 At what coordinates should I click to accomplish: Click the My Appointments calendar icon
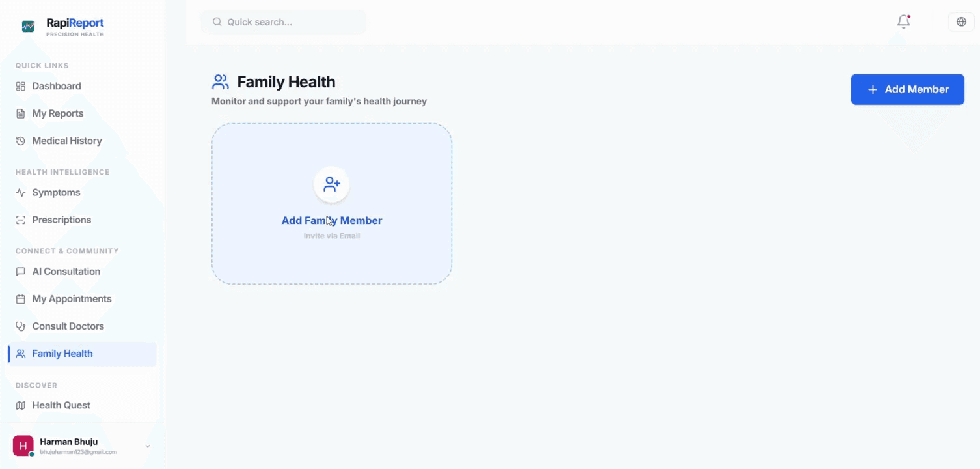tap(20, 299)
